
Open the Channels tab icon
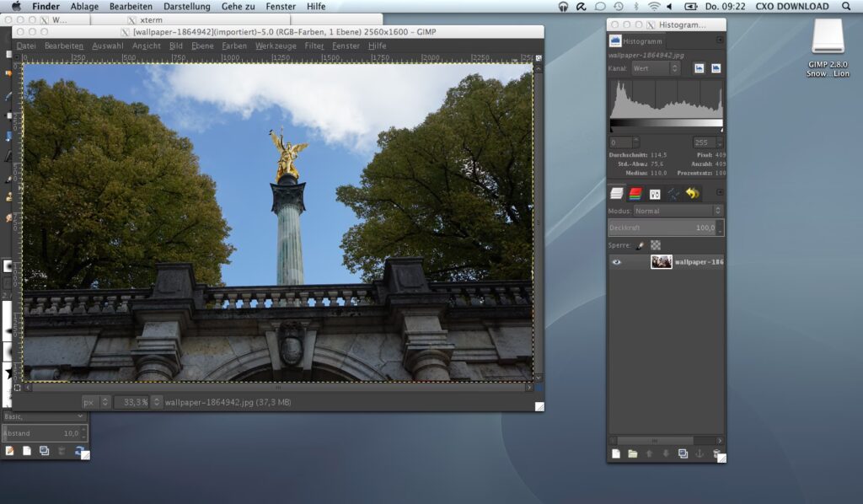pyautogui.click(x=635, y=194)
